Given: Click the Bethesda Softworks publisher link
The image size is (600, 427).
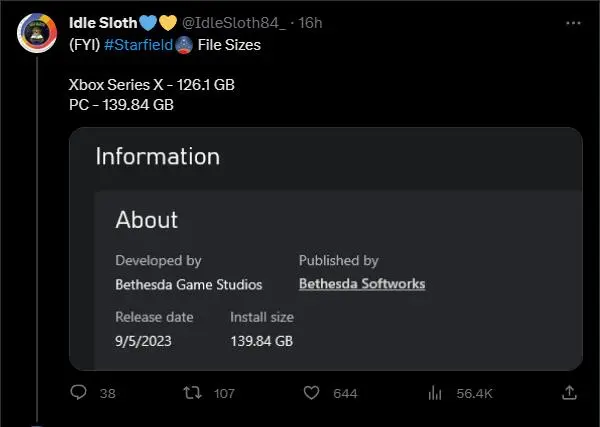Looking at the screenshot, I should click(x=361, y=284).
